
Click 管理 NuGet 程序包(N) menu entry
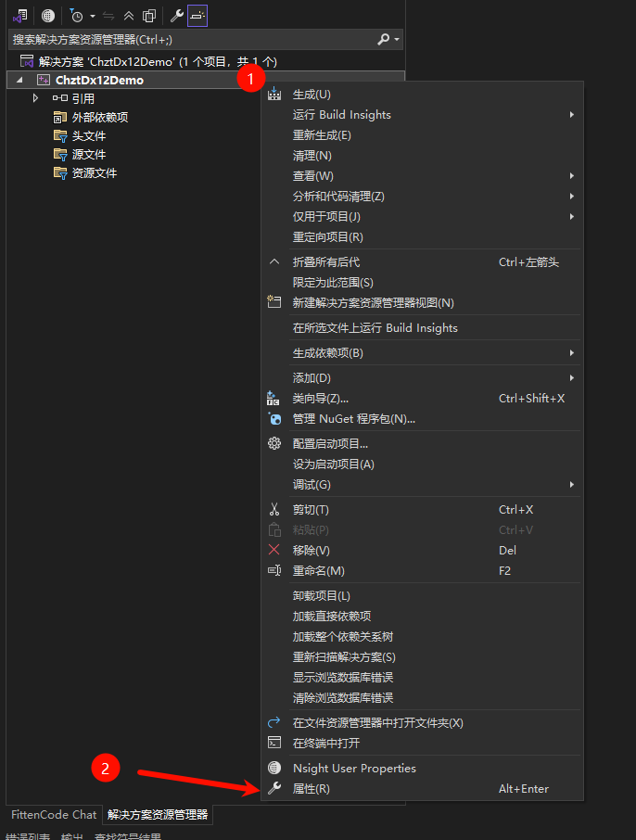pyautogui.click(x=353, y=419)
